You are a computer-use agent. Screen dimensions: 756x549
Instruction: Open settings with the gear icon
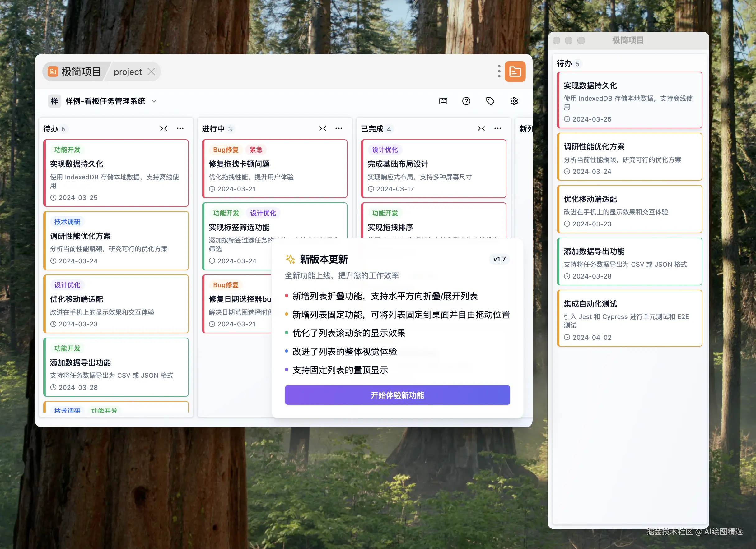point(514,101)
